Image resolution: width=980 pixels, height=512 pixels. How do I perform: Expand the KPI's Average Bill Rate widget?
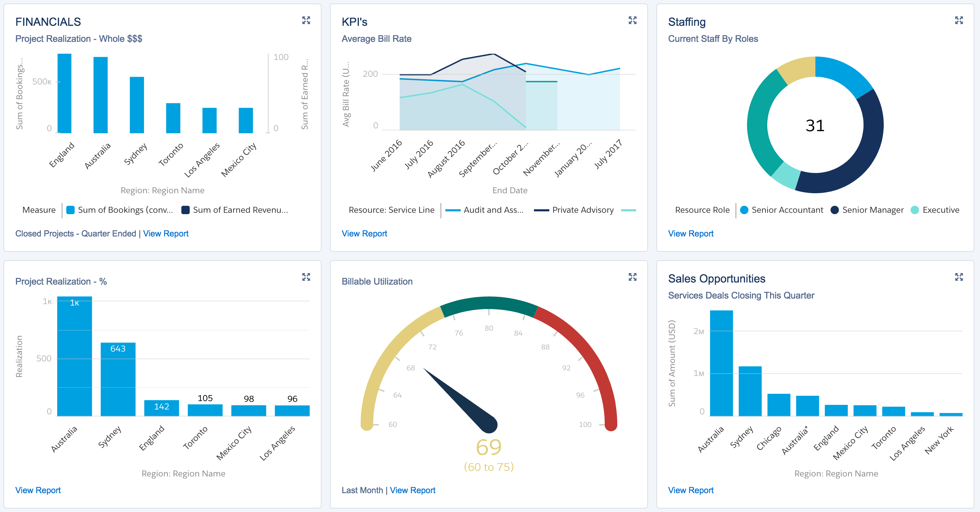click(x=632, y=20)
